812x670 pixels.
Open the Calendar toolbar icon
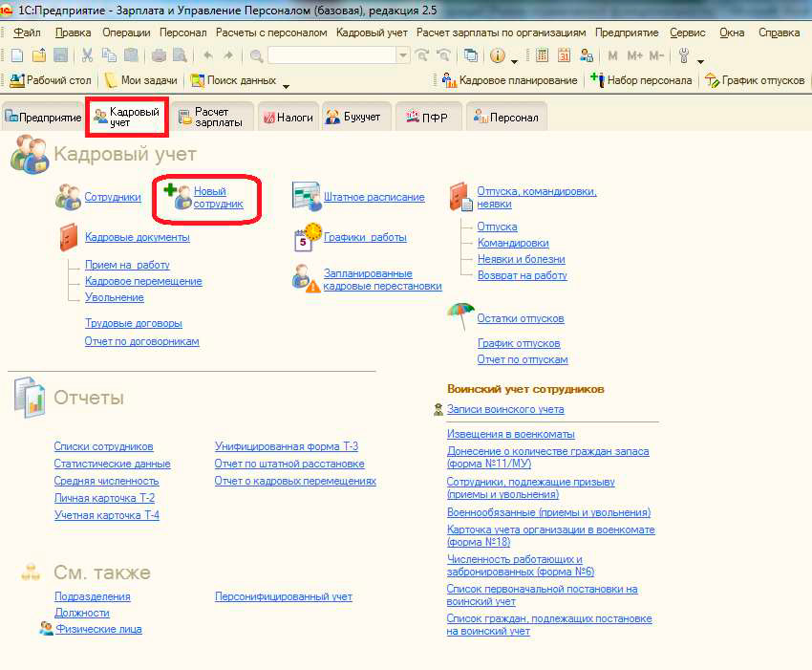[x=564, y=54]
